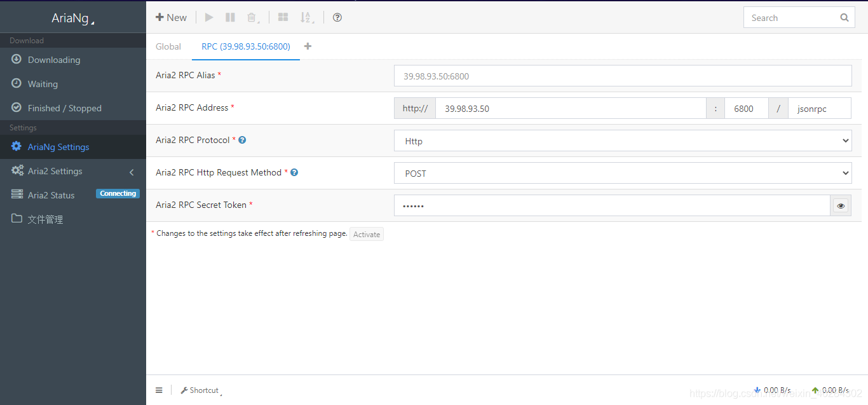Open the sort order A-Z icon

(306, 18)
